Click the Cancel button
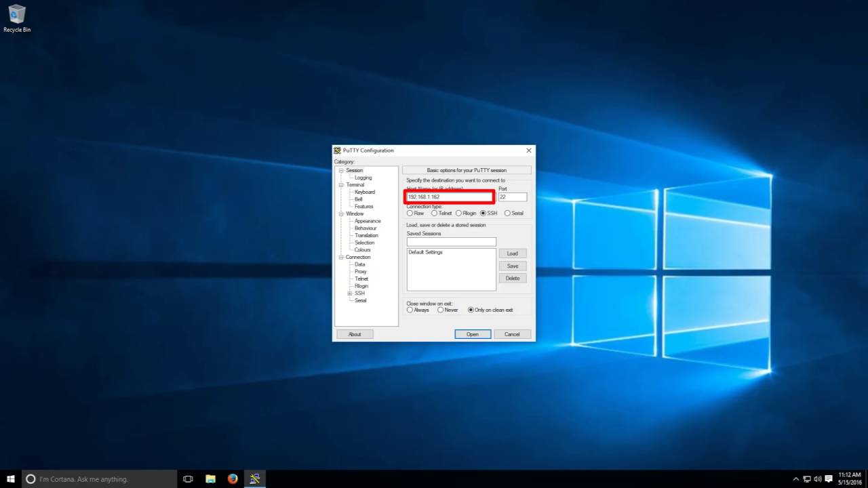 (513, 334)
